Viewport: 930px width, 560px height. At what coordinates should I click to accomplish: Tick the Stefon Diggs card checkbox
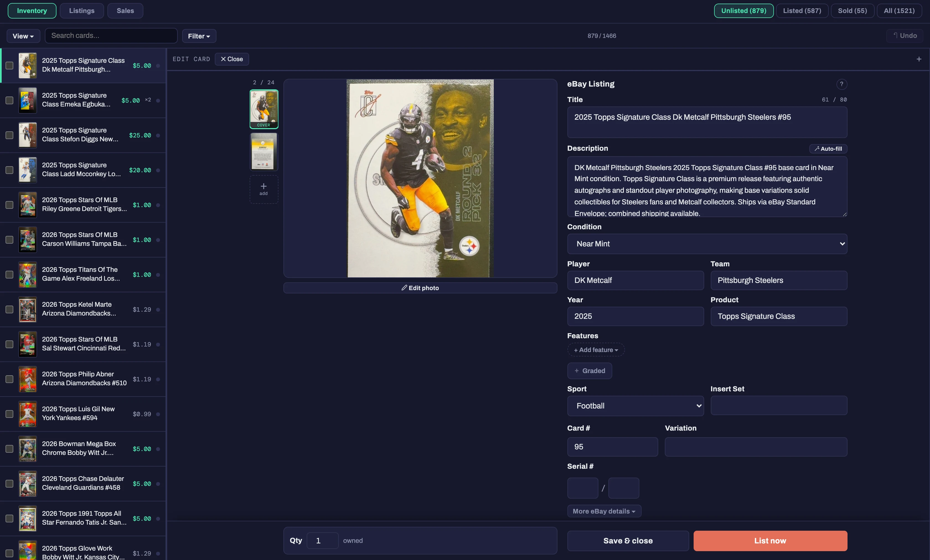tap(9, 135)
